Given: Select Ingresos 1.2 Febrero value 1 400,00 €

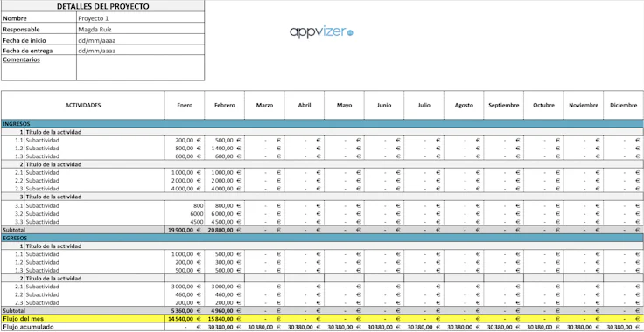Looking at the screenshot, I should click(225, 149).
